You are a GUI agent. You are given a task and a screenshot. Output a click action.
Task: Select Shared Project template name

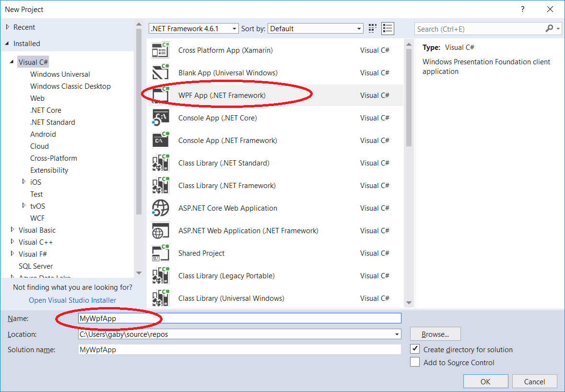coord(201,253)
